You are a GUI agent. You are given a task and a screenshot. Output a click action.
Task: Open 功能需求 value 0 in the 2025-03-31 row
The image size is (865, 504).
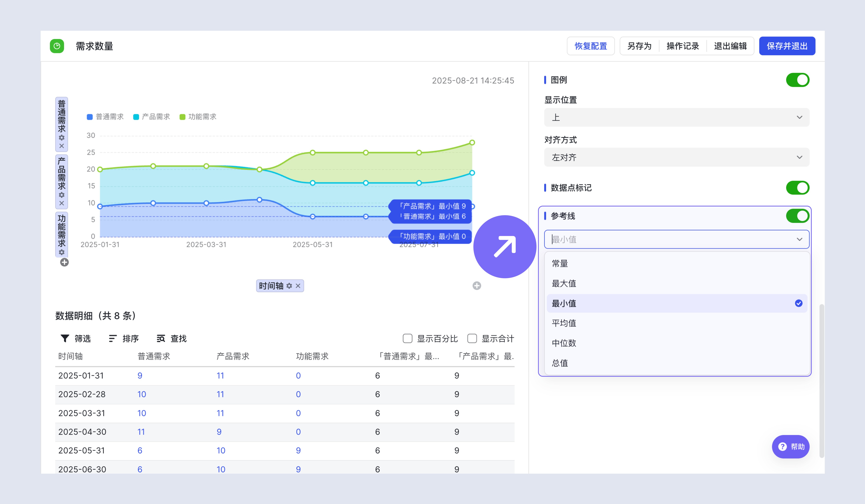click(298, 413)
